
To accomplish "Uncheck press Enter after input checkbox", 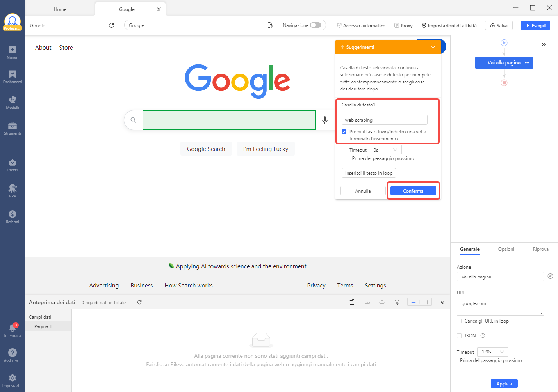I will (x=344, y=132).
